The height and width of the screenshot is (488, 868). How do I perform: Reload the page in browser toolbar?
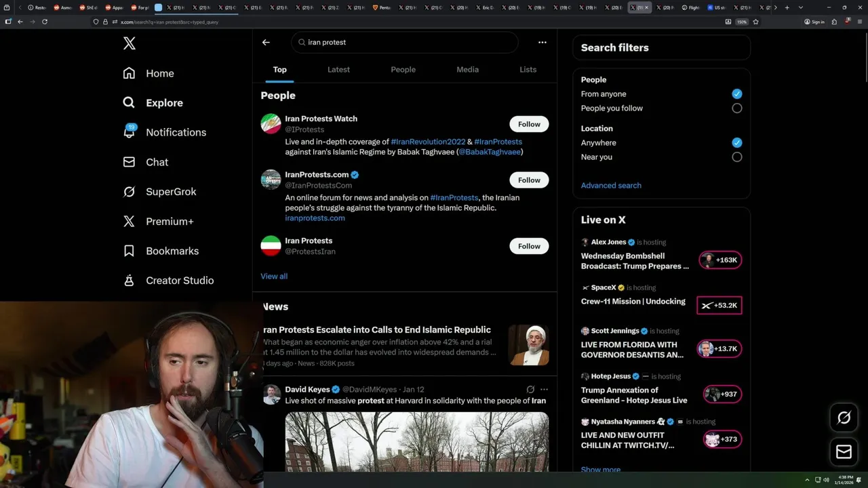click(45, 22)
